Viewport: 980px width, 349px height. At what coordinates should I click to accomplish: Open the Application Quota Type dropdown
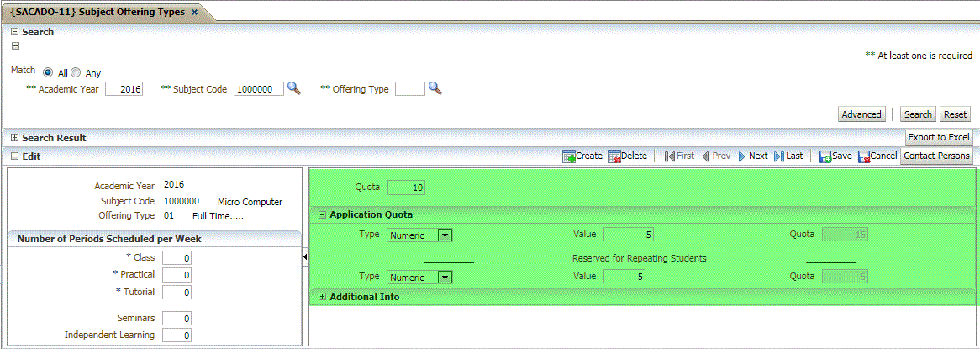445,235
